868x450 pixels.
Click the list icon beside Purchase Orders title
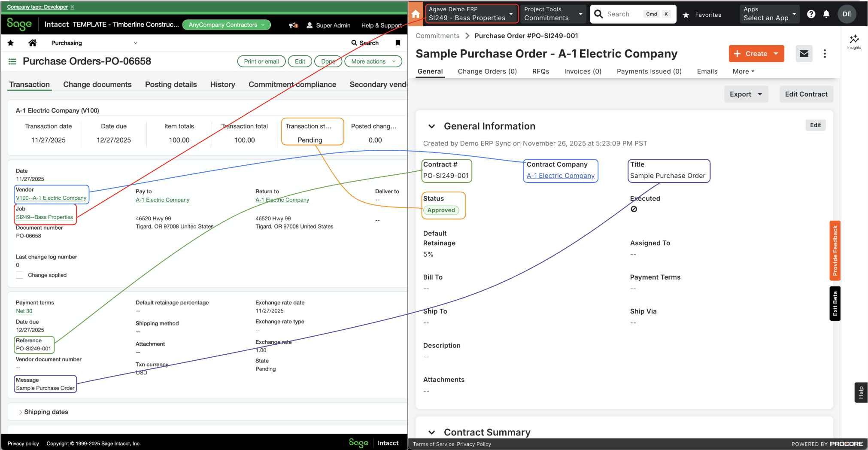point(12,61)
